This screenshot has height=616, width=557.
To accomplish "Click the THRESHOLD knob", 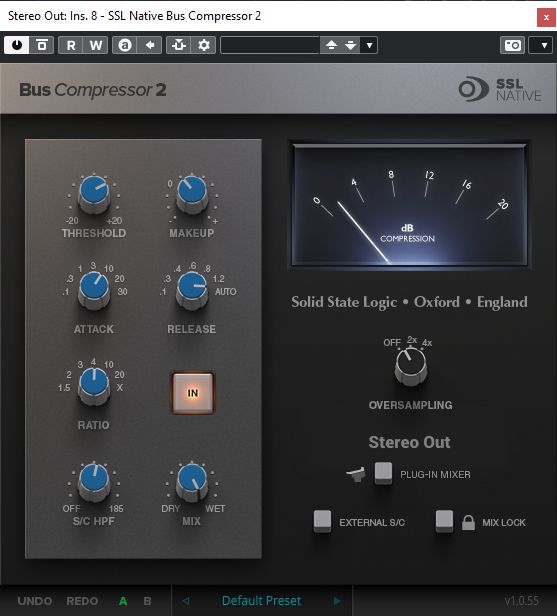I will coord(94,194).
